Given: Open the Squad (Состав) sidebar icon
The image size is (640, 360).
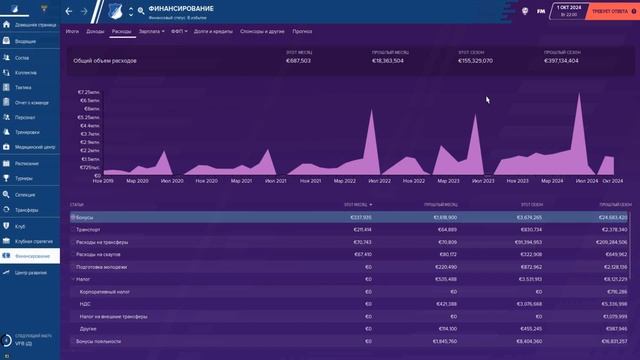Looking at the screenshot, I should (6, 58).
